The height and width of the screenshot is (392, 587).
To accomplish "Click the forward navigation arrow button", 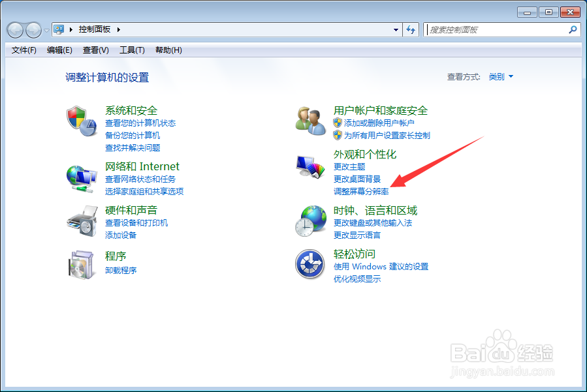I will tap(33, 30).
